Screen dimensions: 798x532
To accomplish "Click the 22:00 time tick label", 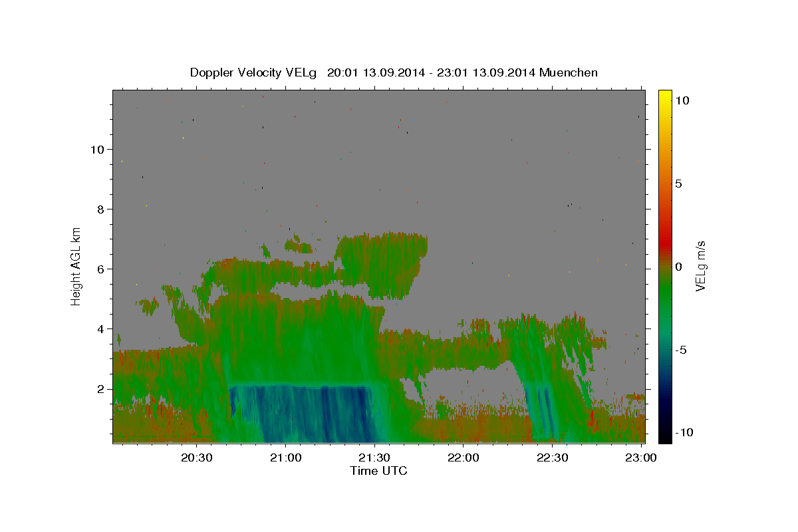I will [x=464, y=458].
